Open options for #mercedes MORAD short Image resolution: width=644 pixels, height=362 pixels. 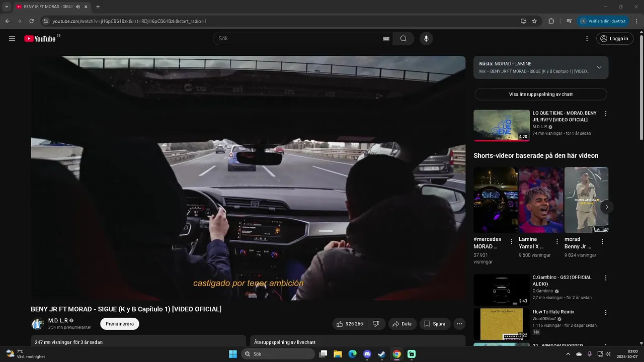pos(512,242)
